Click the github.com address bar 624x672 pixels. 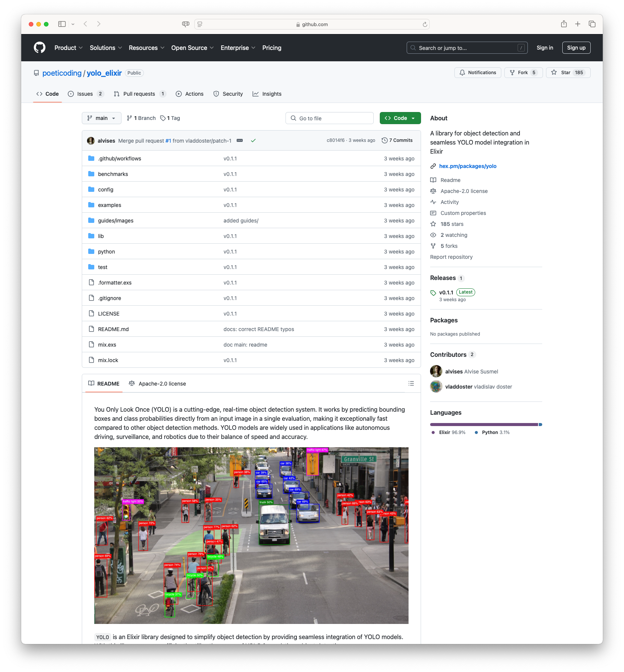pyautogui.click(x=312, y=24)
